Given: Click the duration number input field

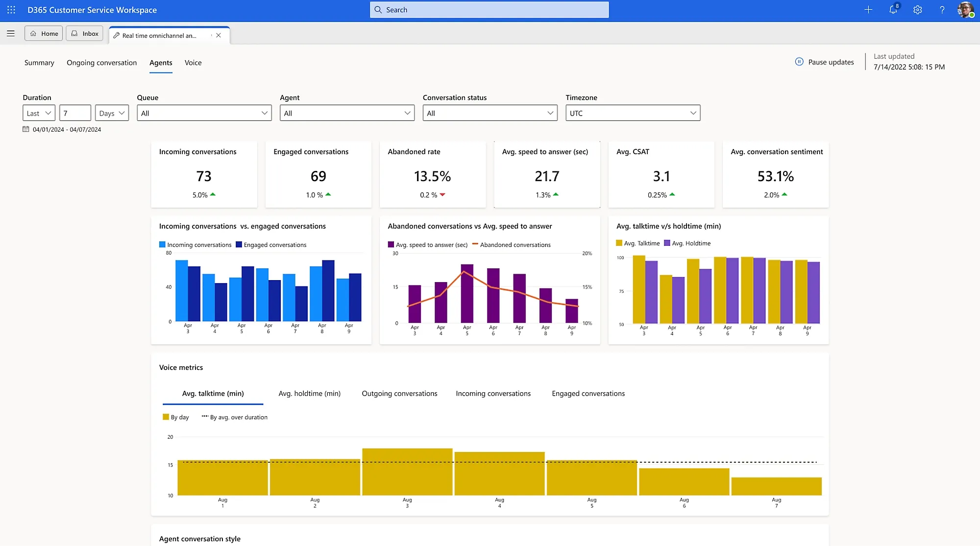Looking at the screenshot, I should point(75,113).
